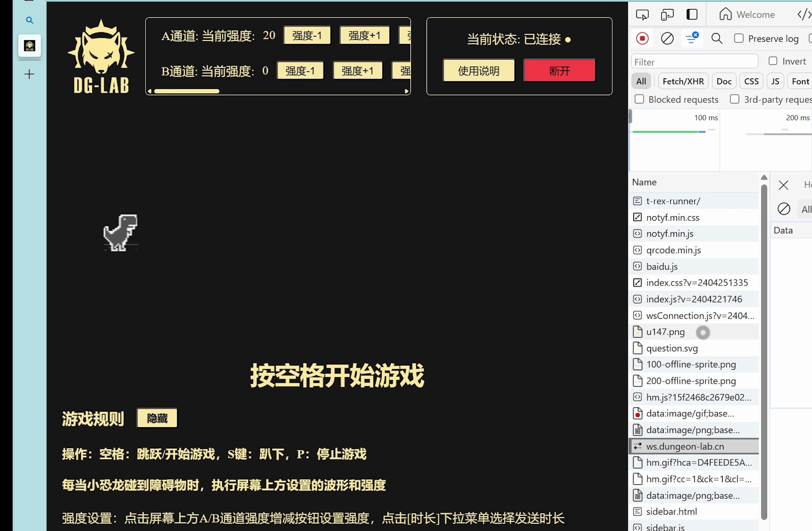Close the request details pane
812x531 pixels.
(x=783, y=185)
